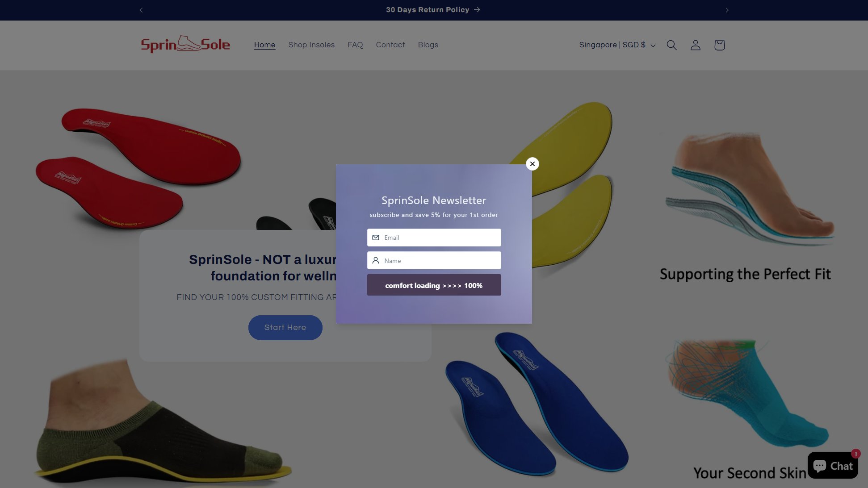Open the search magnifier icon

point(671,45)
